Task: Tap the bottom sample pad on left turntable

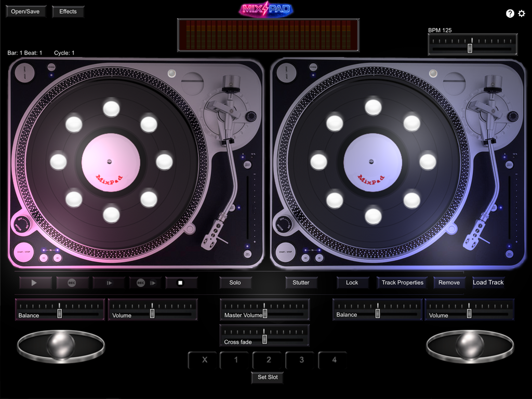Action: [111, 215]
